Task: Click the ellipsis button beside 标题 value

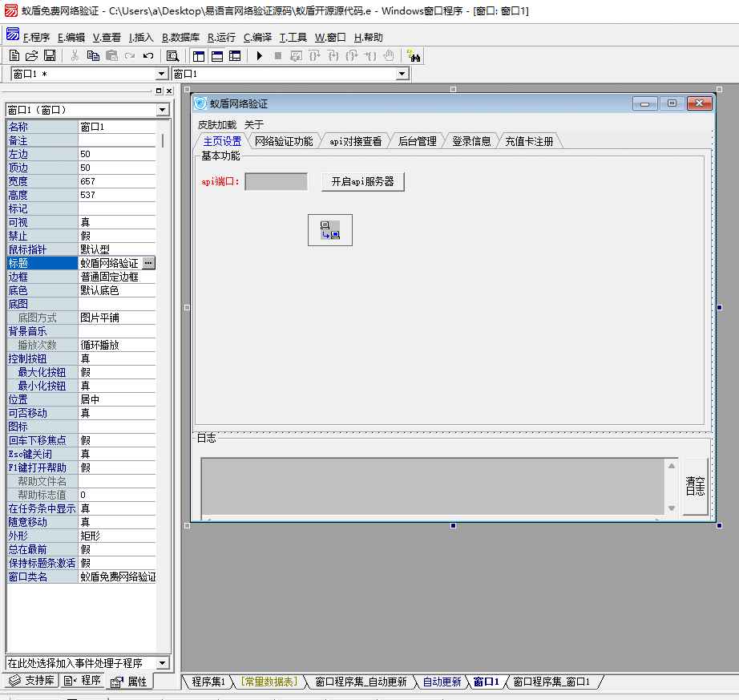Action: pyautogui.click(x=148, y=263)
